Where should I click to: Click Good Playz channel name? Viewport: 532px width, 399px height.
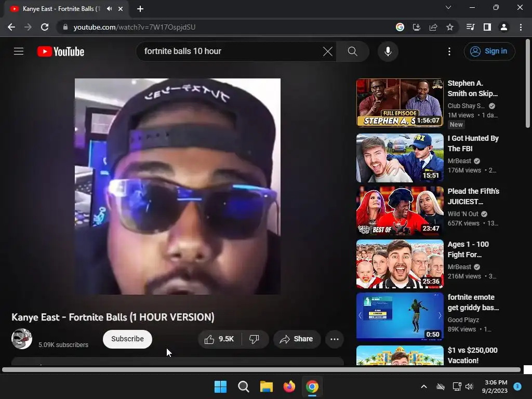(463, 320)
